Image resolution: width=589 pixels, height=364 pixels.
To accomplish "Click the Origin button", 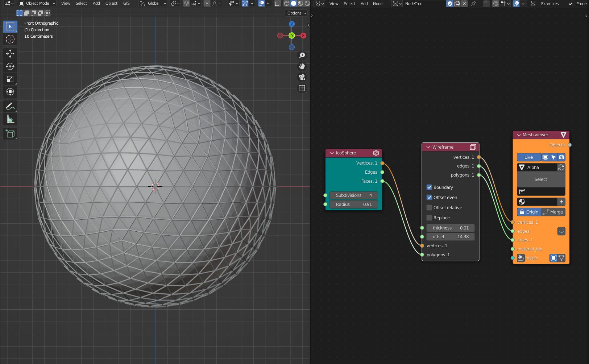I will 529,212.
